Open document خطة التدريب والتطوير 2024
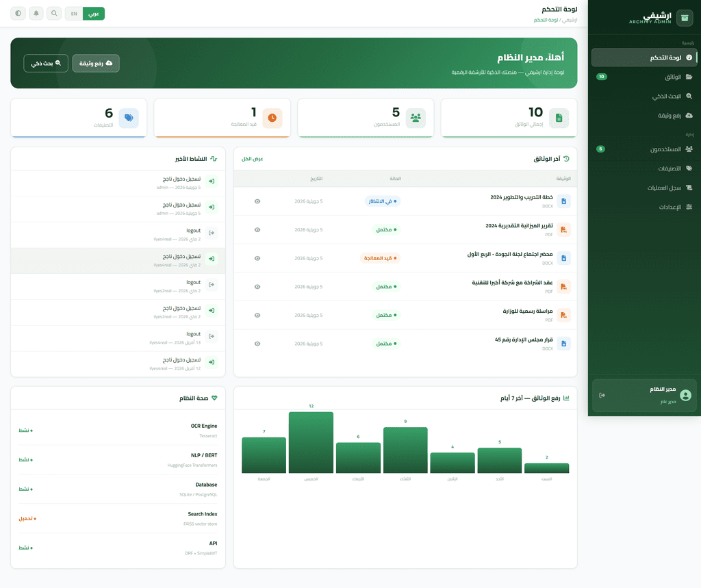 pos(521,197)
